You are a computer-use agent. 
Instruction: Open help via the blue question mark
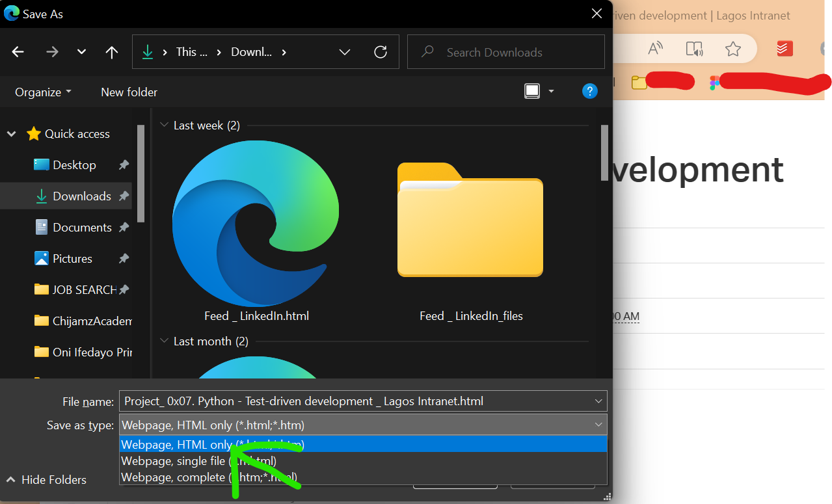[x=589, y=91]
